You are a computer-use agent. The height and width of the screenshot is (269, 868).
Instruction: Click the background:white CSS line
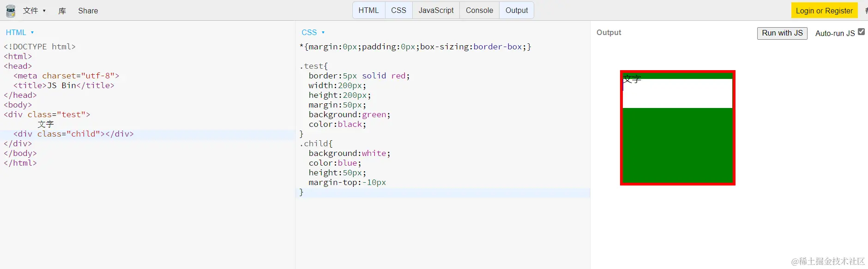click(350, 153)
